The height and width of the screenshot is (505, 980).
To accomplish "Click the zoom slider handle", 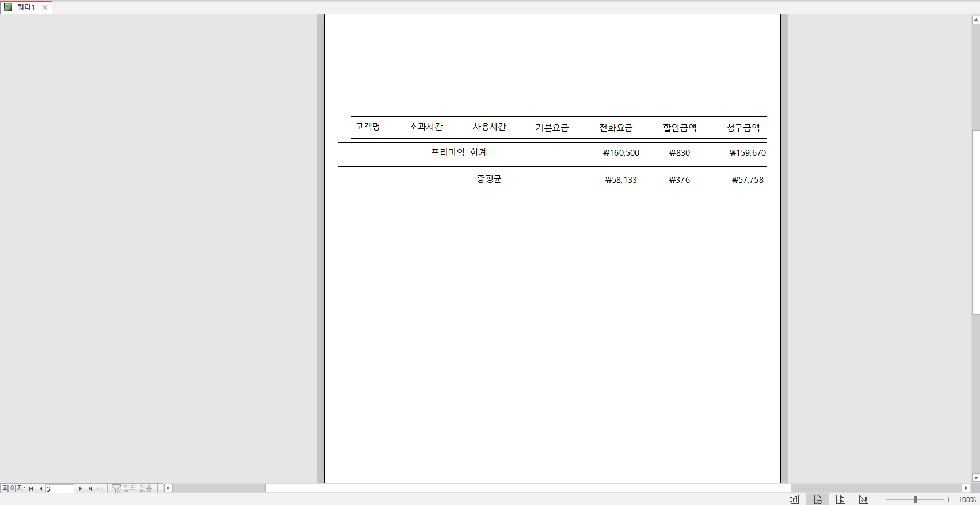I will pyautogui.click(x=915, y=499).
